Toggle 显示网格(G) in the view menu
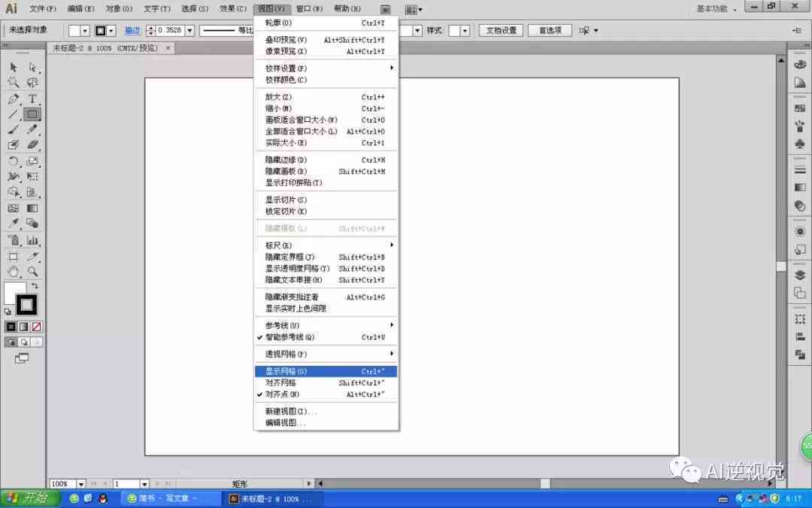This screenshot has height=508, width=812. click(326, 371)
